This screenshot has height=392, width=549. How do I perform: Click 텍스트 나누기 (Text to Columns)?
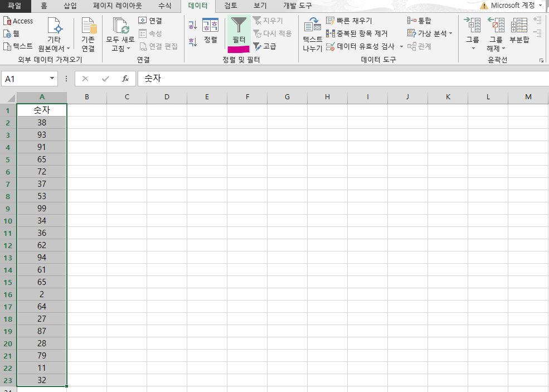point(312,35)
